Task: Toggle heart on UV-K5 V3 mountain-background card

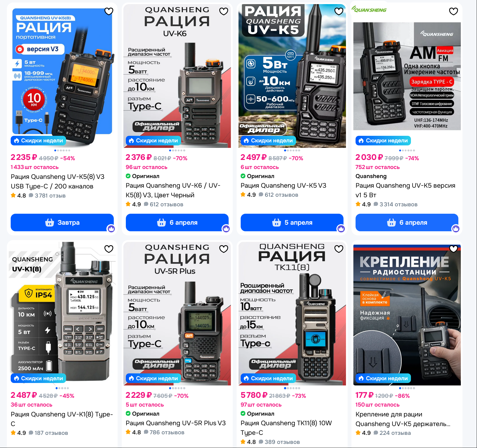Action: pos(339,11)
